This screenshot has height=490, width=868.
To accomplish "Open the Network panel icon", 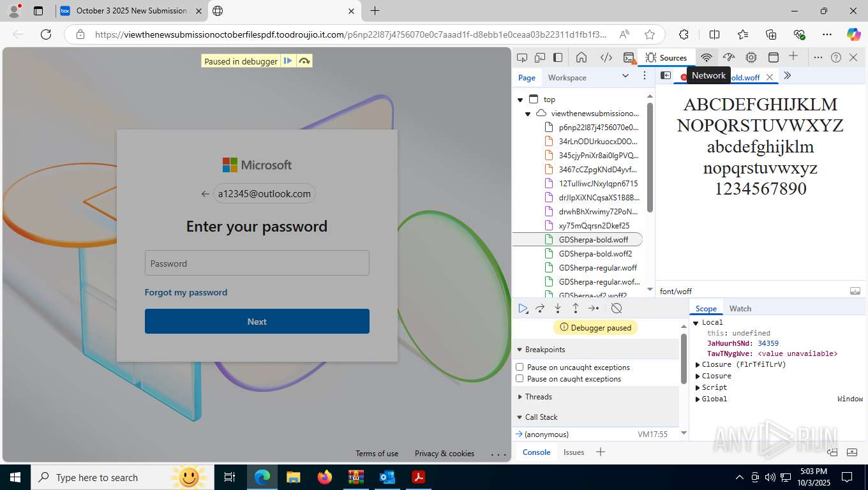I will point(707,57).
